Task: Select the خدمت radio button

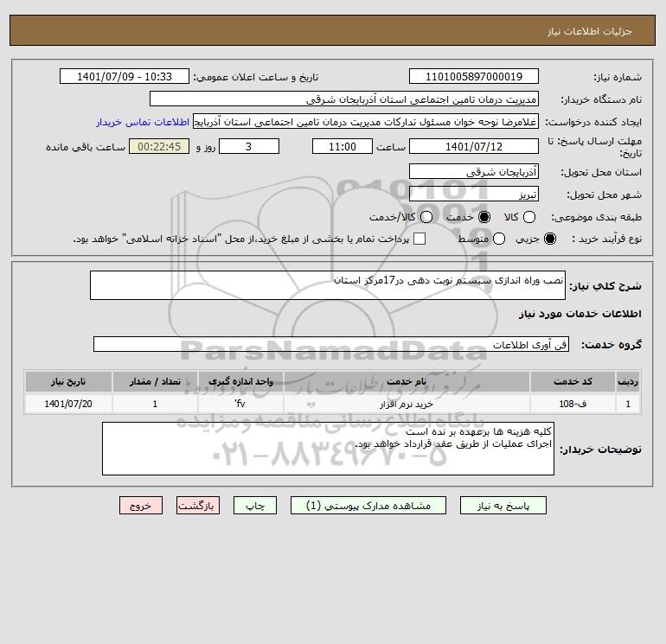Action: pos(484,217)
